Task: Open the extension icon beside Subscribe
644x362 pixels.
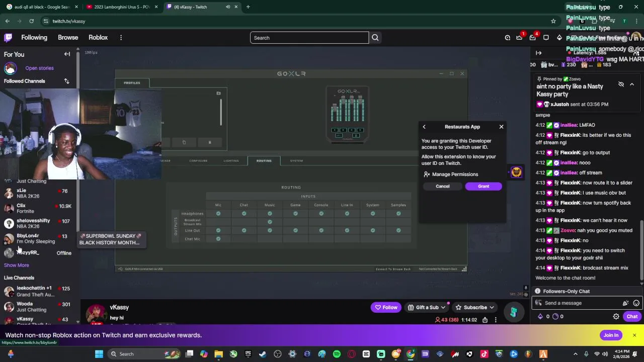Action: coord(513,312)
